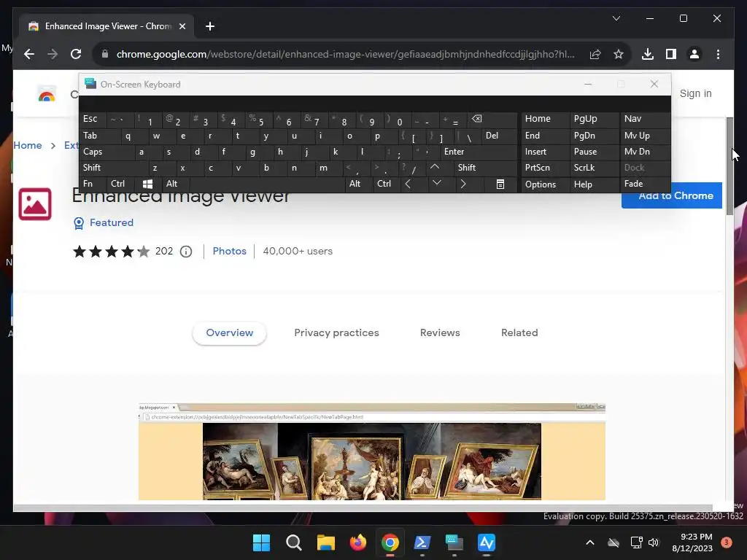Switch to the Overview tab
The image size is (747, 560).
(230, 332)
